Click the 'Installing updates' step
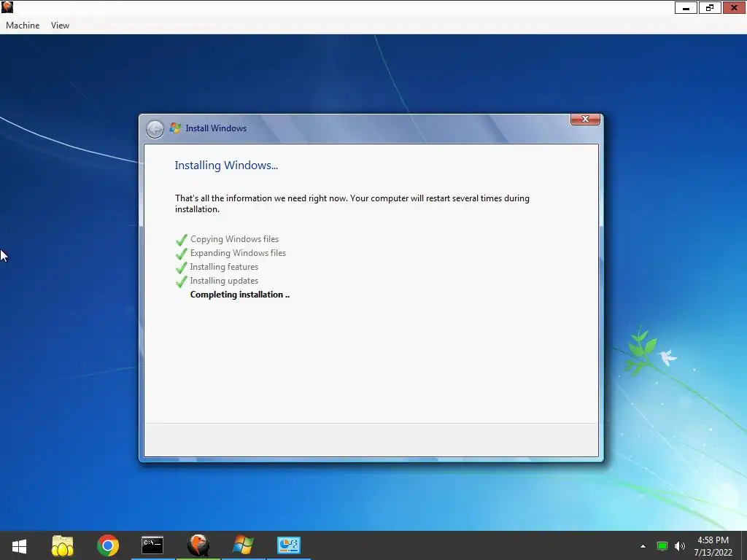The height and width of the screenshot is (560, 747). (224, 281)
